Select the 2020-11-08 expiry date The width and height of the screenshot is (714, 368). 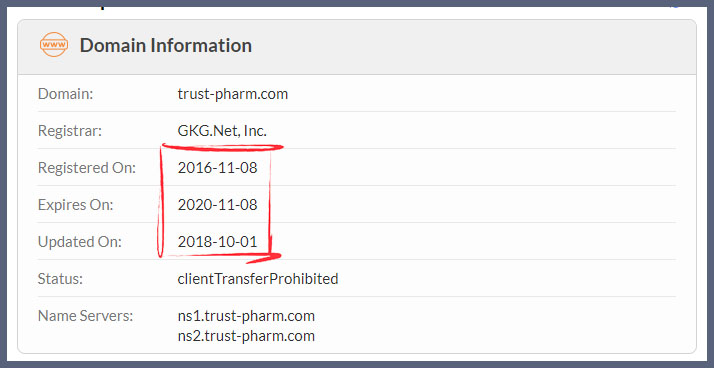(218, 205)
